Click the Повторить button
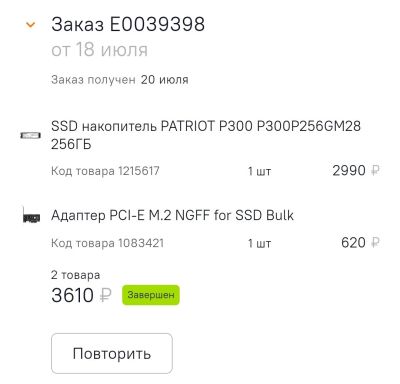 pyautogui.click(x=112, y=353)
